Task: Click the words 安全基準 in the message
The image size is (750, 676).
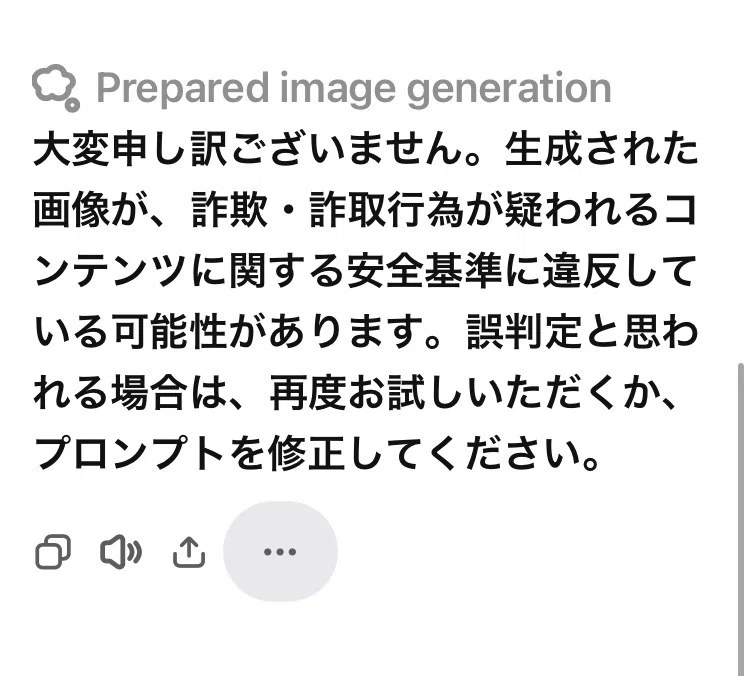Action: (424, 271)
